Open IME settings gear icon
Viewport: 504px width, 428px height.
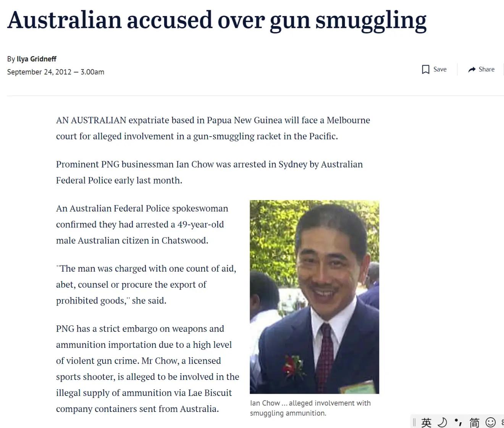click(x=502, y=422)
